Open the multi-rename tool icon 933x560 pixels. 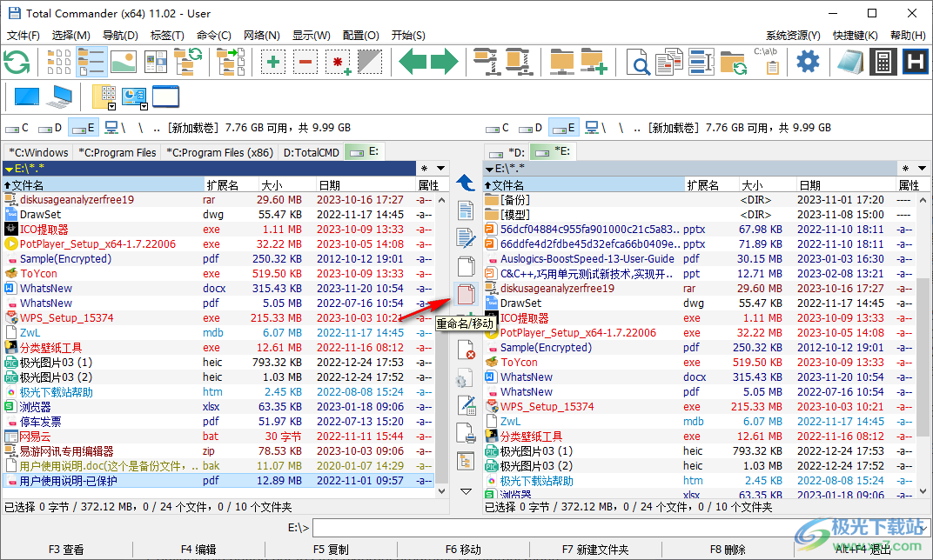point(701,62)
